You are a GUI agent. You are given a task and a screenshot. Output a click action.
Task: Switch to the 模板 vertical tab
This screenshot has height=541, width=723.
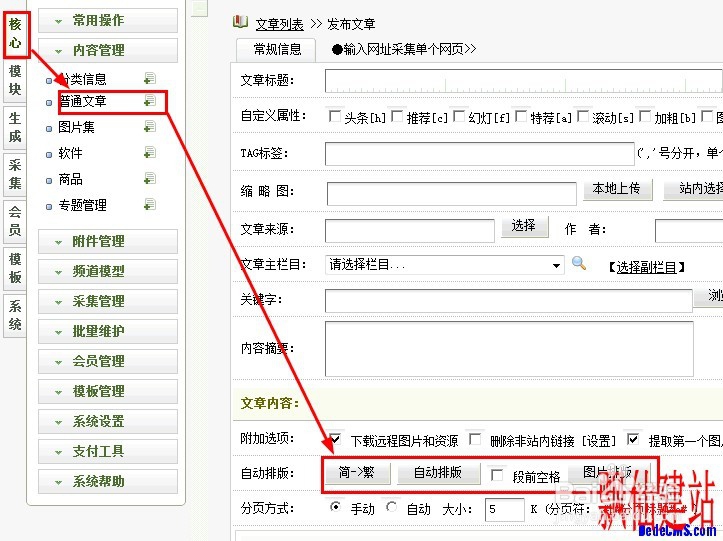point(15,268)
